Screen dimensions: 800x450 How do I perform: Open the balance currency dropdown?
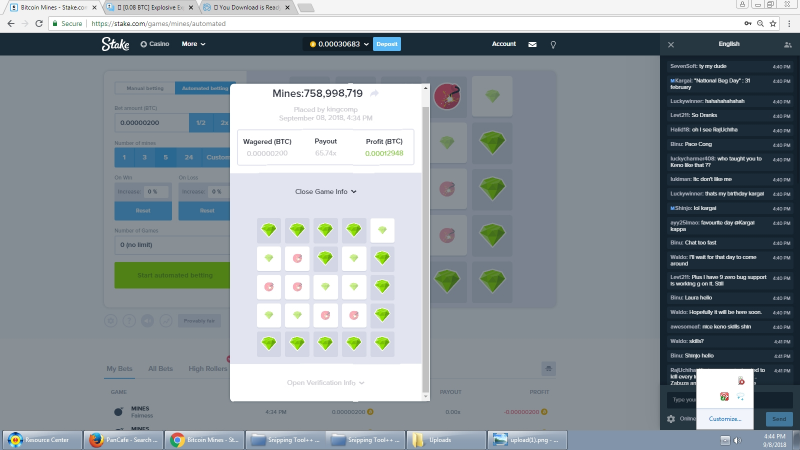click(339, 44)
